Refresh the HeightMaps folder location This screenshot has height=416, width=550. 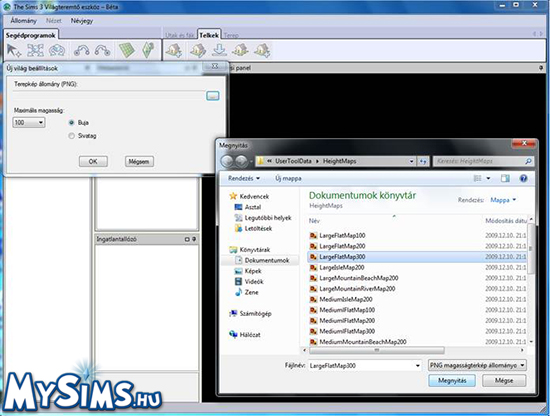click(423, 161)
